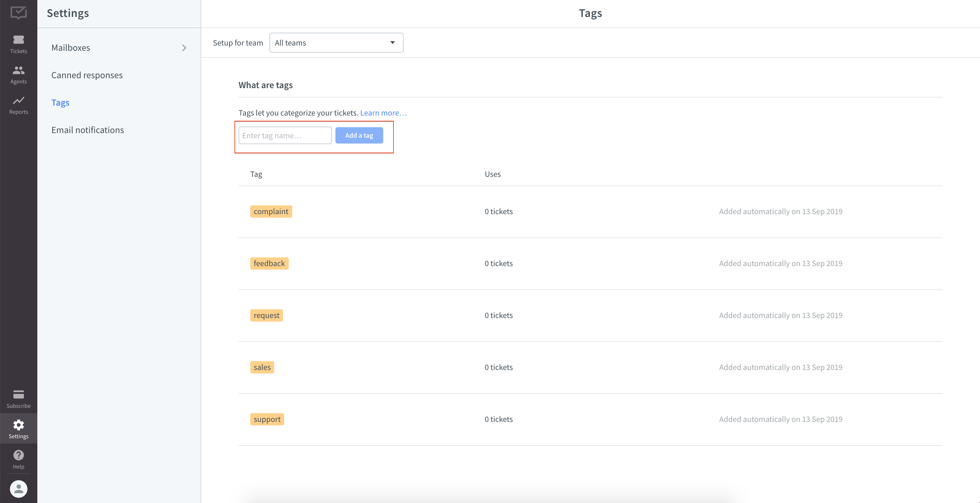Focus the Enter tag name field

285,135
